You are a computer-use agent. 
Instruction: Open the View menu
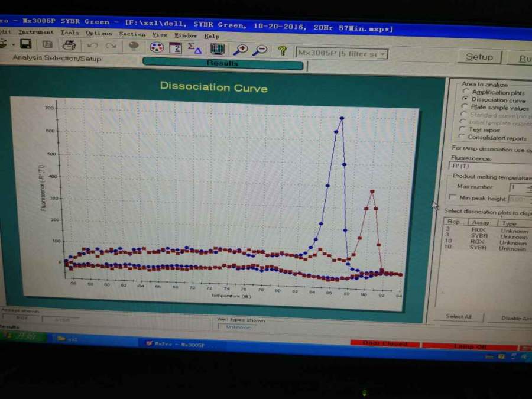point(160,35)
